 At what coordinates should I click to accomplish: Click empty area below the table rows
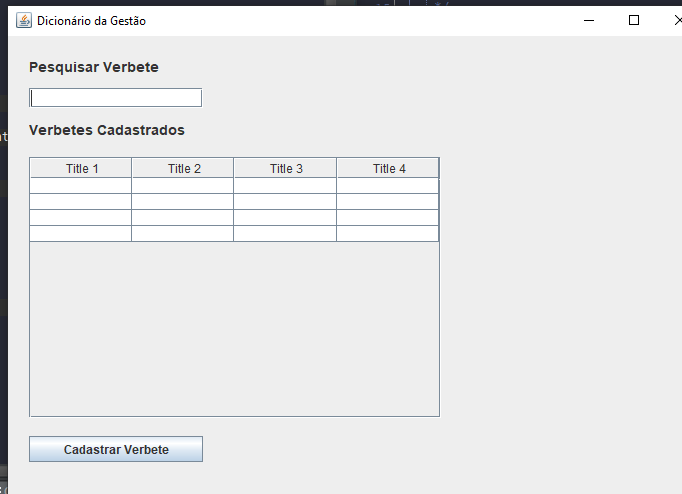pos(234,328)
